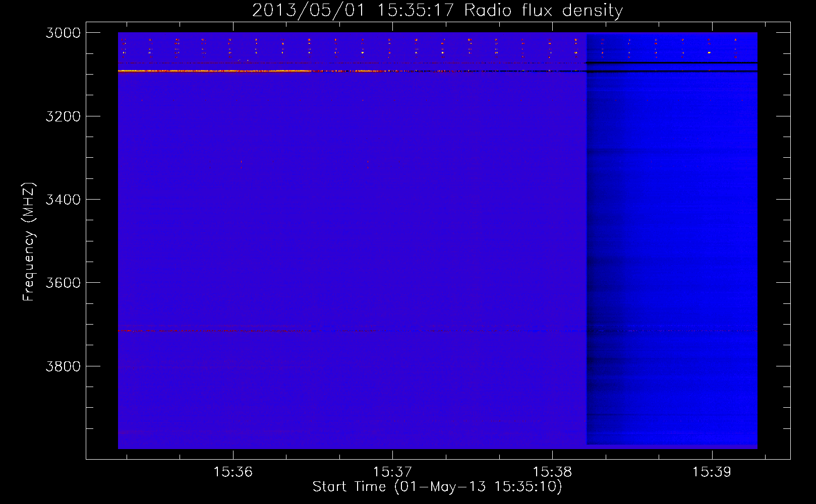The width and height of the screenshot is (816, 504).
Task: Click the '15:36' time axis label
Action: (233, 472)
